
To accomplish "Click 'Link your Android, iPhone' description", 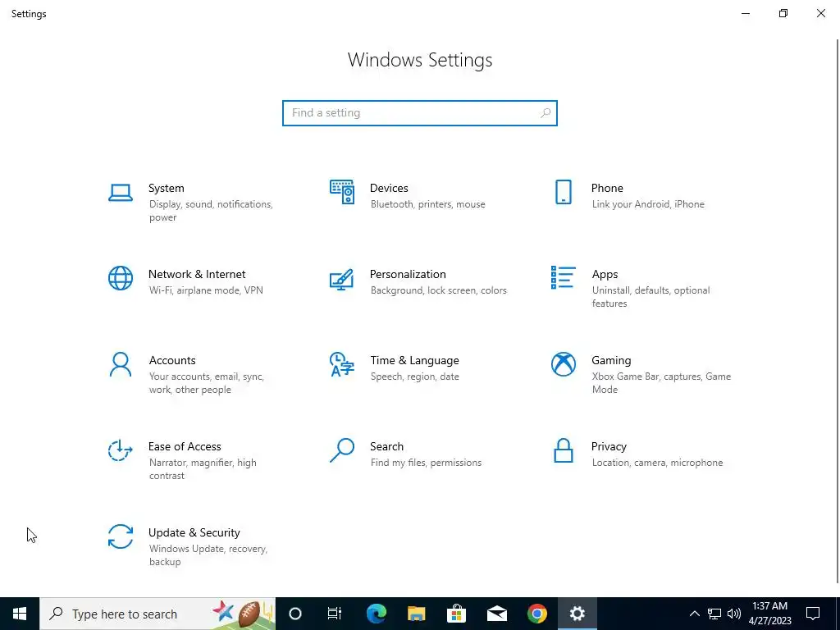I will pos(648,204).
